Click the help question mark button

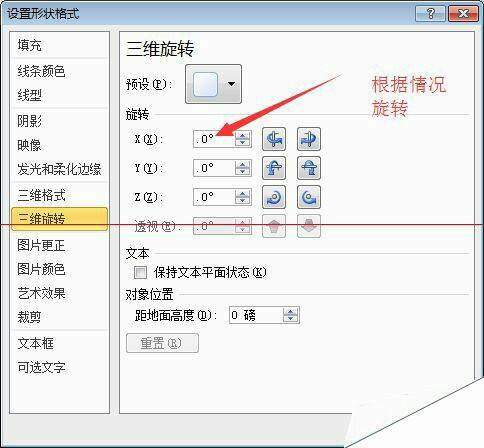click(430, 14)
